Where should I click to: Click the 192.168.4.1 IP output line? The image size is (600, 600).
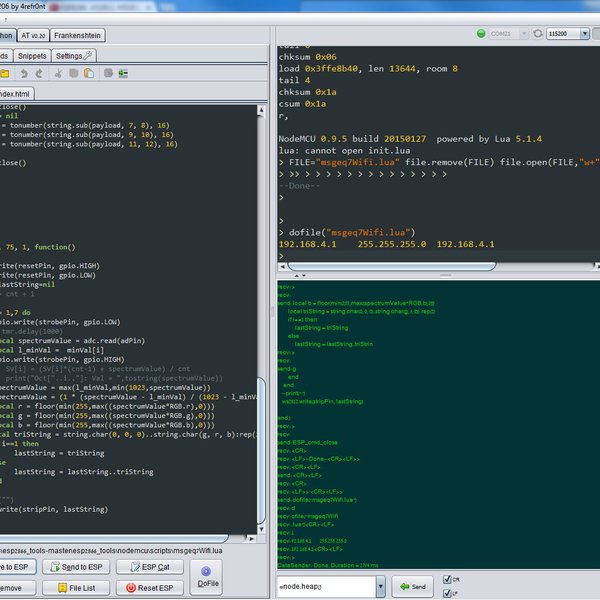coord(386,244)
